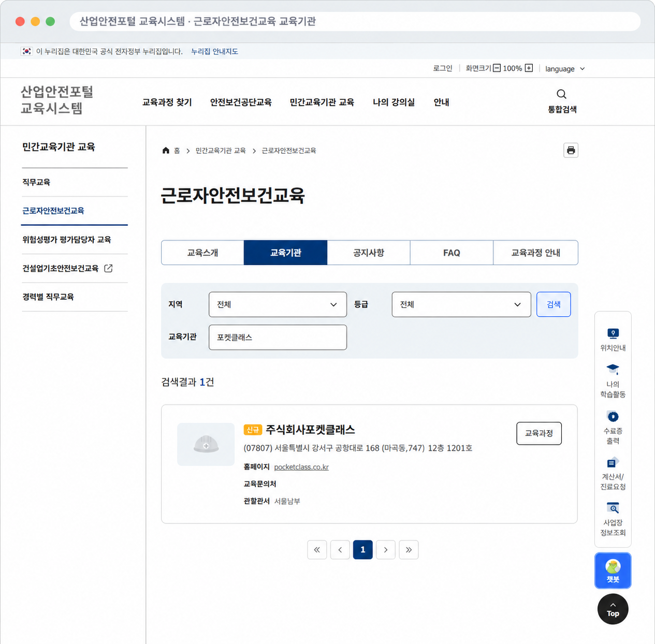Open the 등급 grade dropdown
The height and width of the screenshot is (644, 655).
[x=461, y=304]
